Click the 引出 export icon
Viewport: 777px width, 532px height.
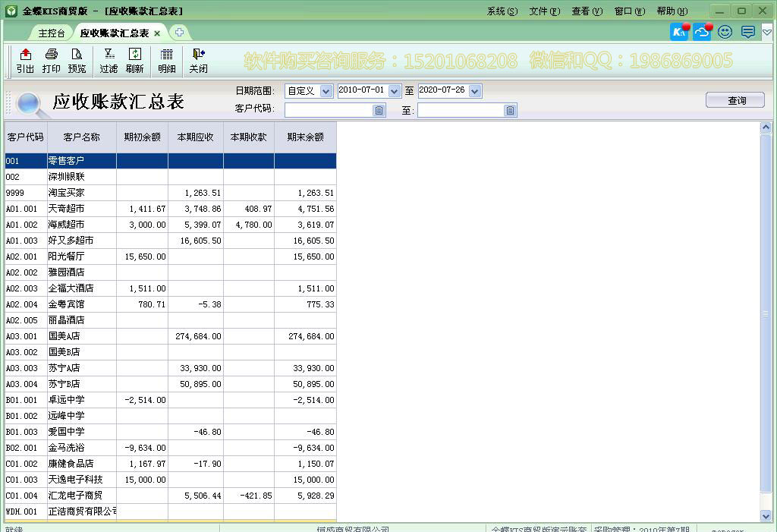click(x=24, y=61)
